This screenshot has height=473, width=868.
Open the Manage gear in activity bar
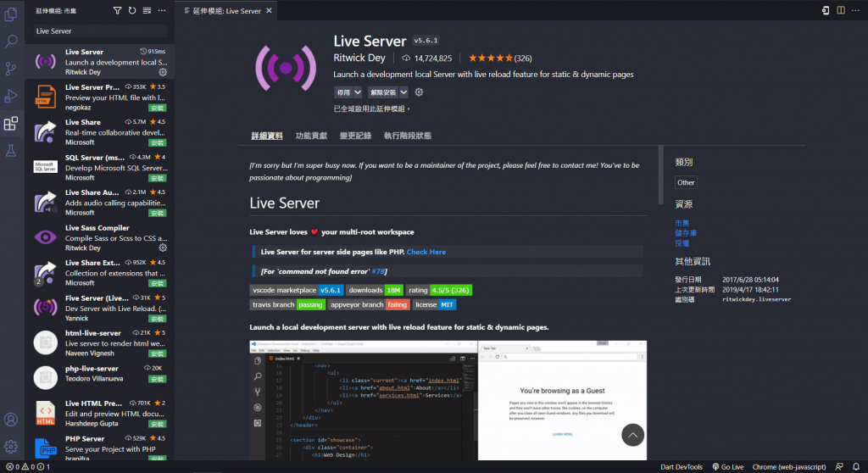point(11,447)
